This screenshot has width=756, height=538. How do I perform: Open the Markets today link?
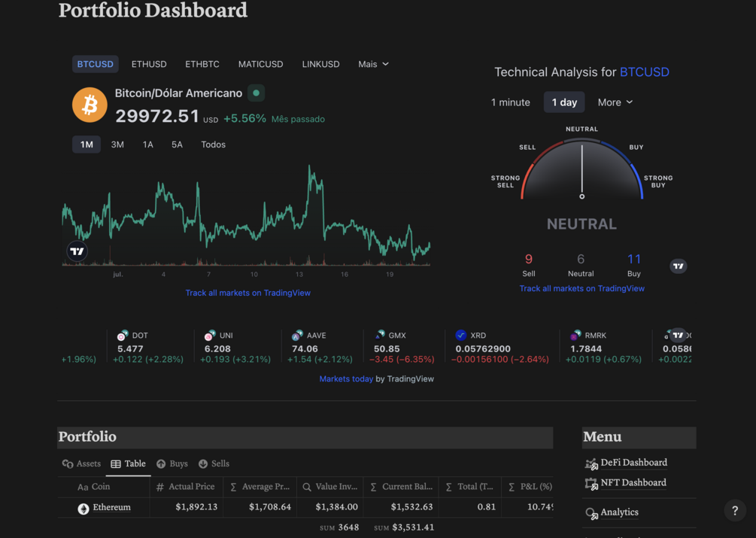[346, 379]
